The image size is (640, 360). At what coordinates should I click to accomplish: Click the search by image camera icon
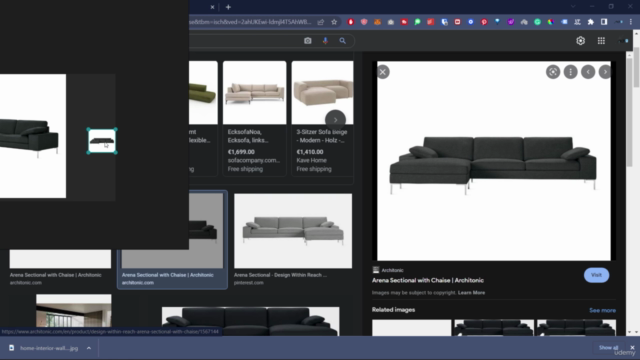(308, 41)
